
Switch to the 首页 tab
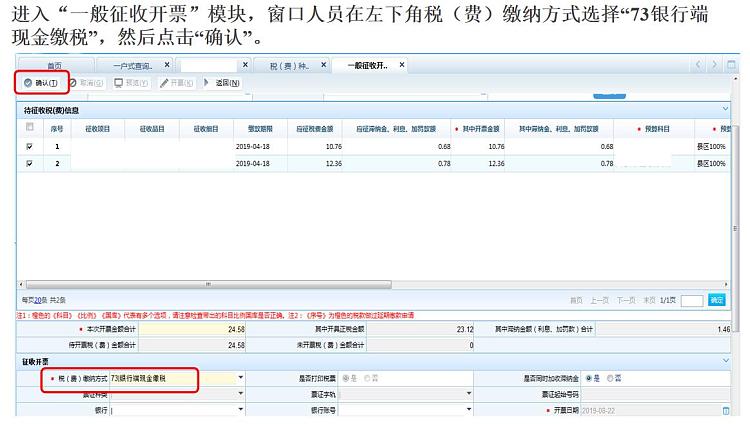coord(55,66)
